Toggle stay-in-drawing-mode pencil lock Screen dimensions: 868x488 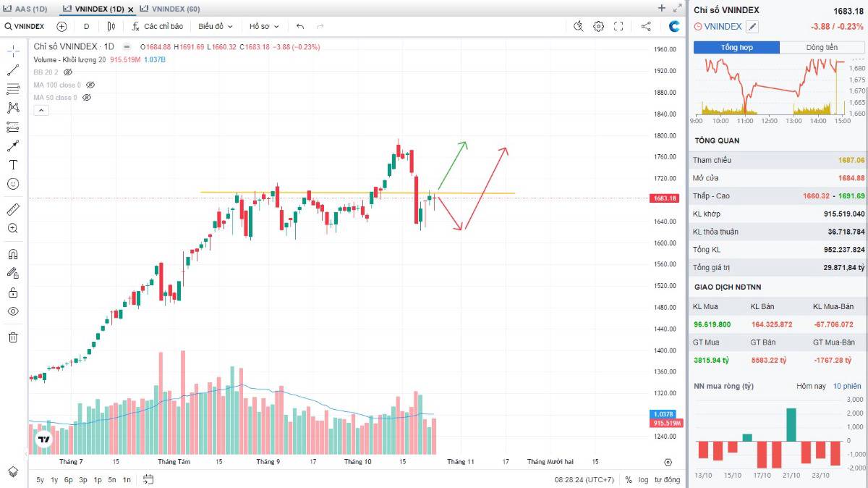(13, 273)
